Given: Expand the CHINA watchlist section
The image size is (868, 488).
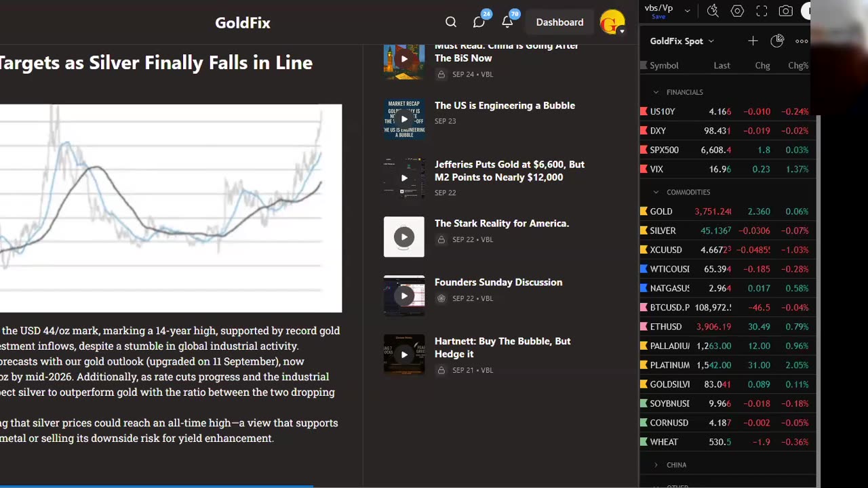Looking at the screenshot, I should (x=656, y=465).
